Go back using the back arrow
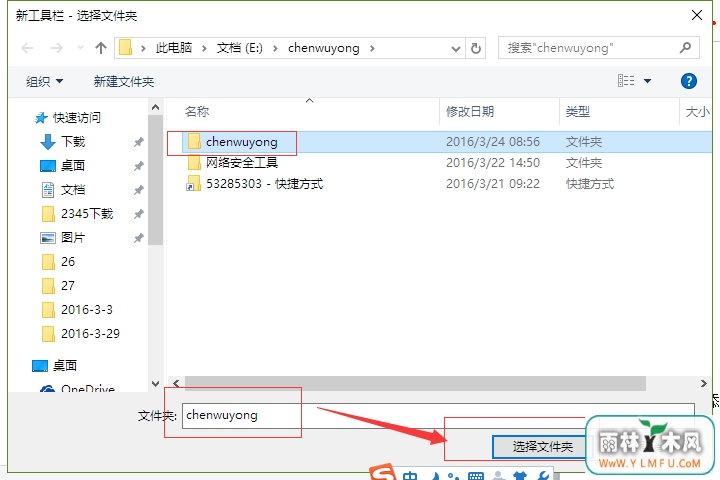Viewport: 720px width, 480px height. pos(27,48)
